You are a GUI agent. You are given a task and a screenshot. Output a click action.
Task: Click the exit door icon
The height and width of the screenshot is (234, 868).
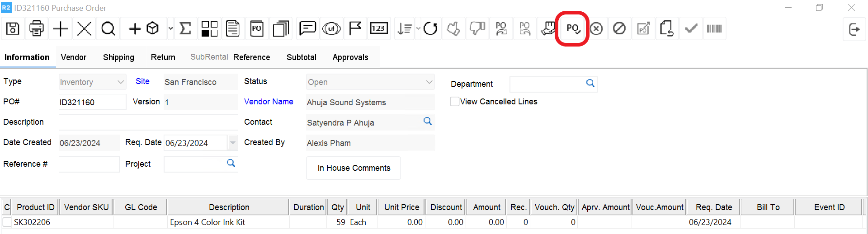click(854, 29)
